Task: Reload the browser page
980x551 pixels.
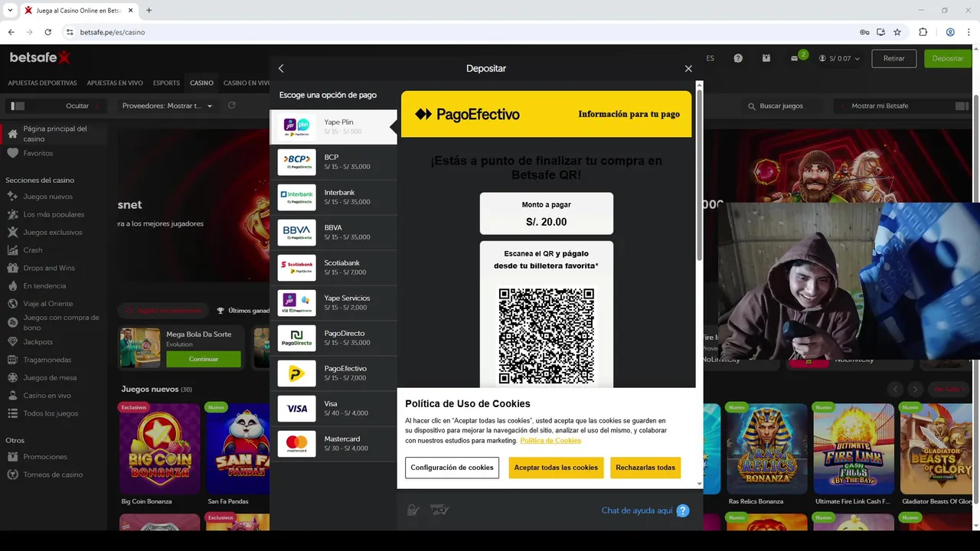Action: [x=48, y=32]
